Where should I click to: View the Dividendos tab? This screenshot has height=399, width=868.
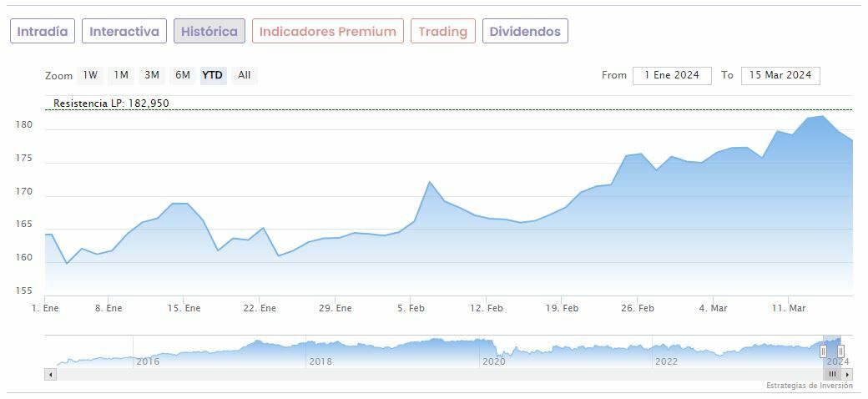pos(525,32)
